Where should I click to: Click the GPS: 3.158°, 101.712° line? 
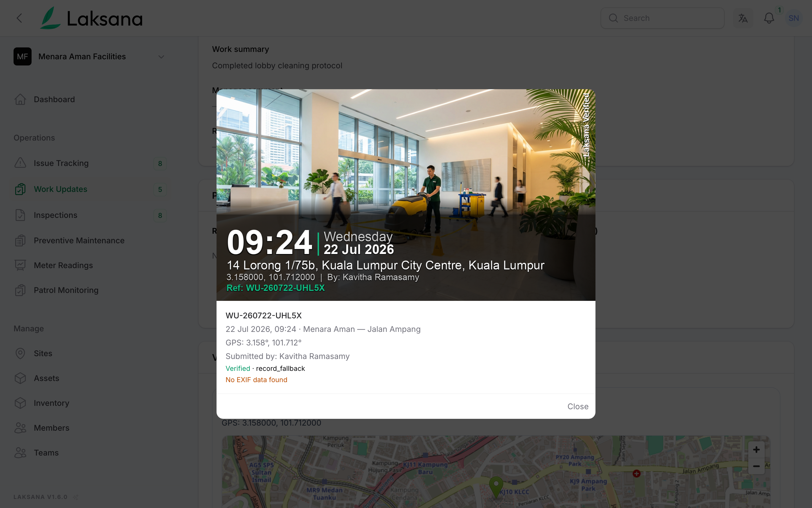point(263,343)
